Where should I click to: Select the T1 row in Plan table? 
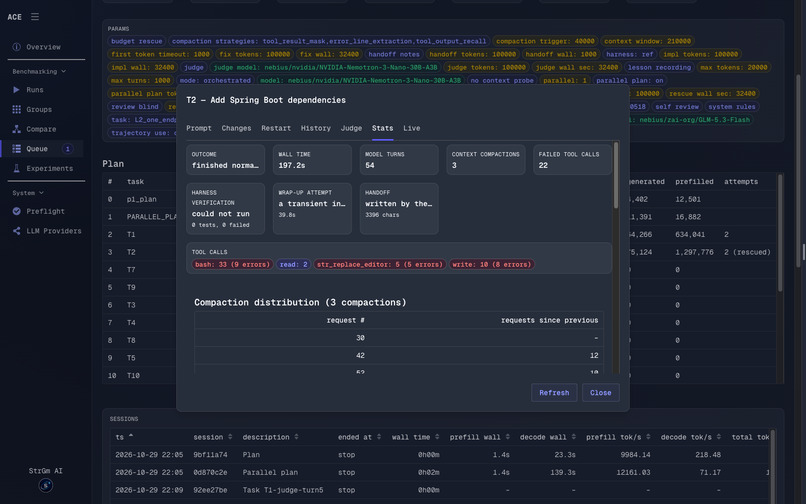141,235
